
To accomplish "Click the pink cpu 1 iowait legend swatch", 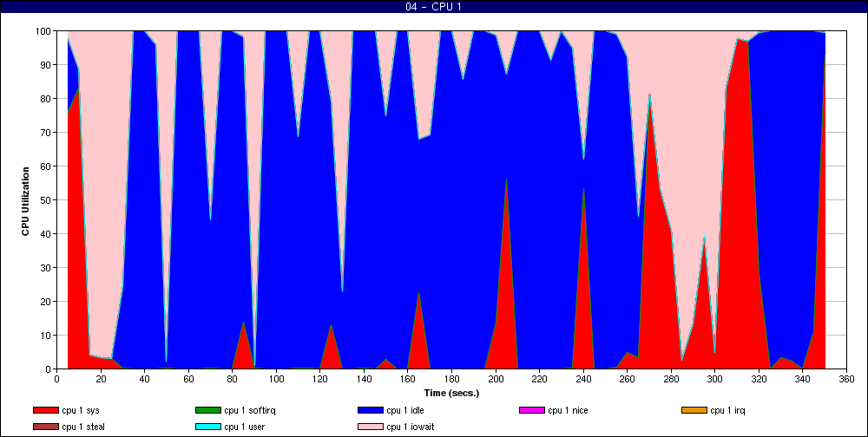I will point(371,427).
